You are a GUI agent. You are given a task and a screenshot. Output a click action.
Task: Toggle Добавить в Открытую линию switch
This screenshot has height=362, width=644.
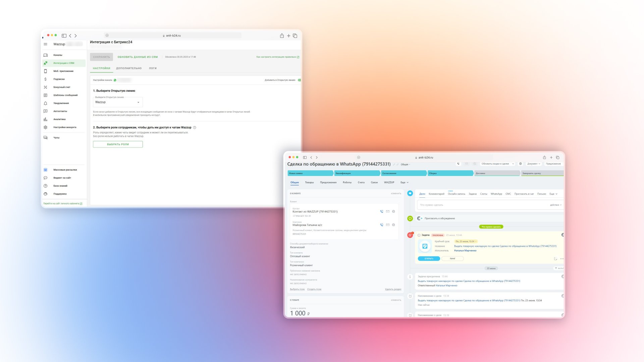[299, 80]
